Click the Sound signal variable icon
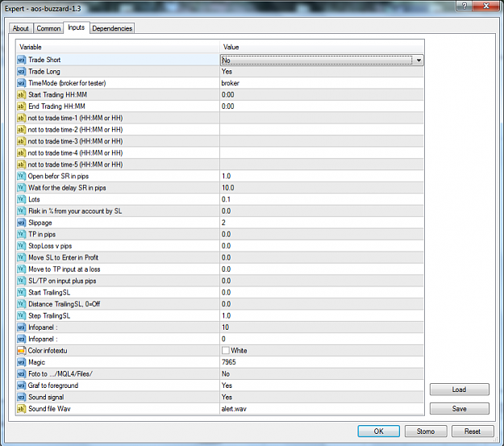Screen dimensions: 504x446 (x=21, y=397)
